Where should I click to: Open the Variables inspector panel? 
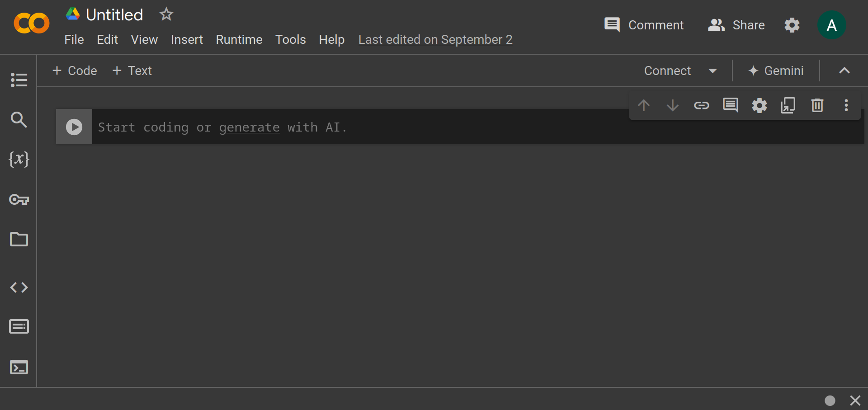(19, 159)
